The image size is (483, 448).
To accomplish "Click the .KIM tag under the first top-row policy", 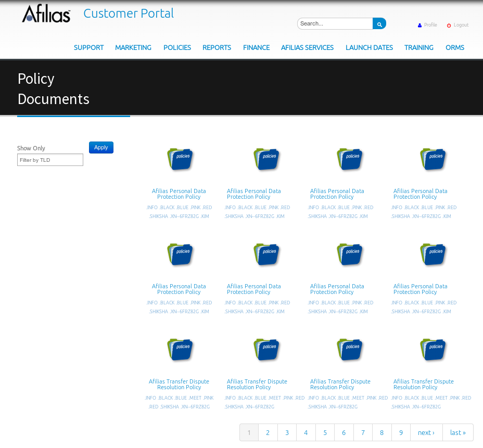I will click(x=205, y=216).
